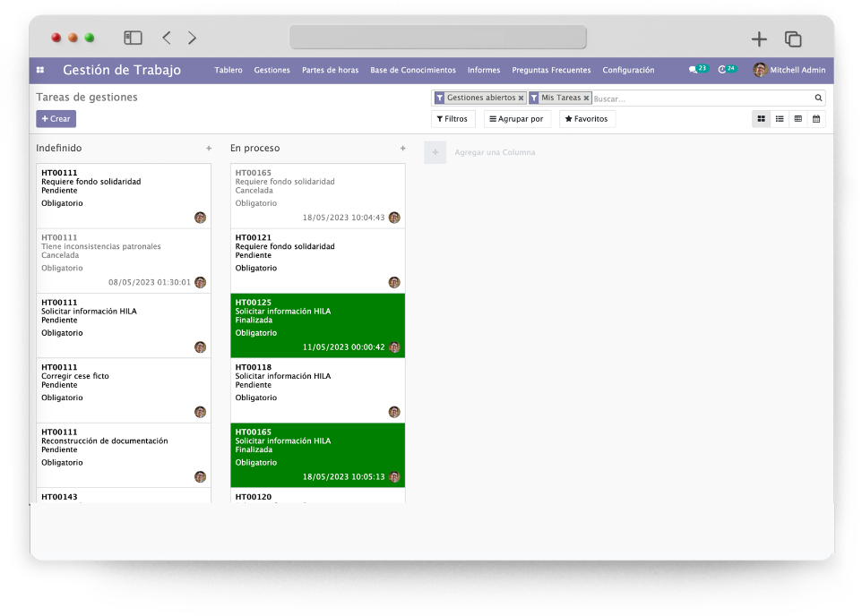Expand the Agrupar por dropdown
This screenshot has height=616, width=862.
(x=517, y=119)
